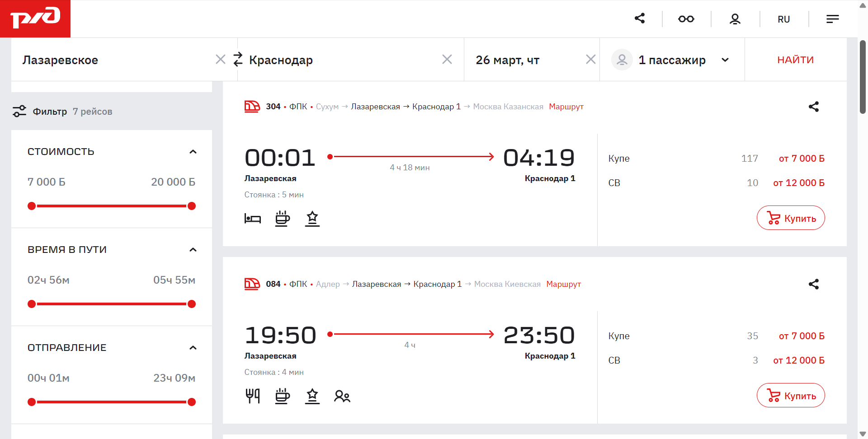
Task: Switch language via RU selector
Action: pos(783,19)
